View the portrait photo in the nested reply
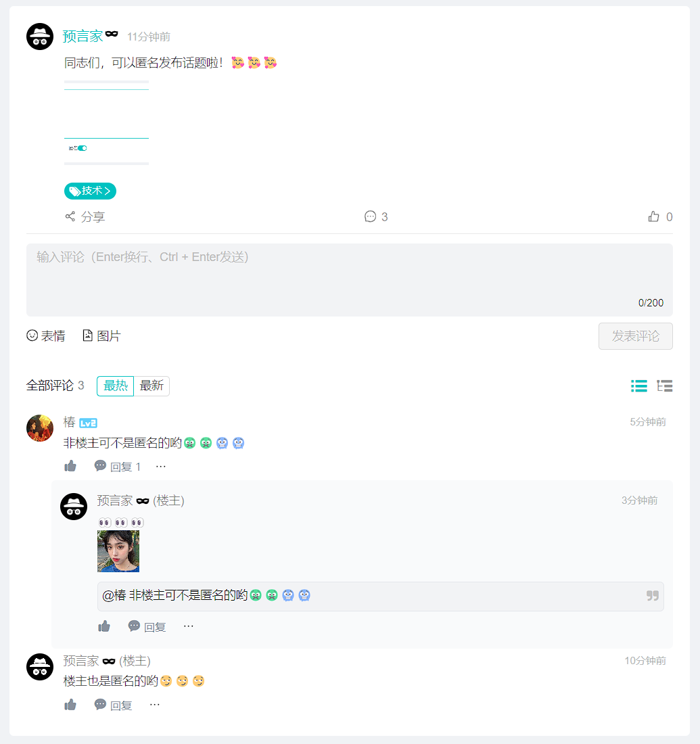 (118, 551)
